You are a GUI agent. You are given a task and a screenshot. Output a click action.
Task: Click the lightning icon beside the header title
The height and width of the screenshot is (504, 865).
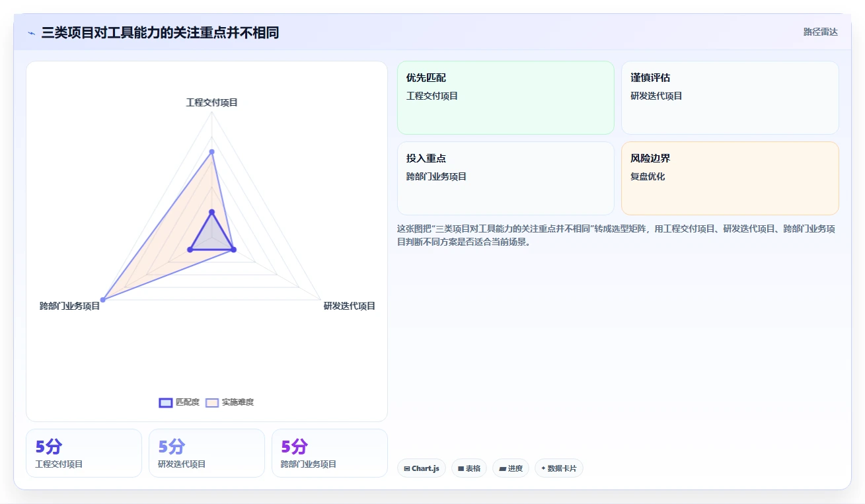click(32, 33)
